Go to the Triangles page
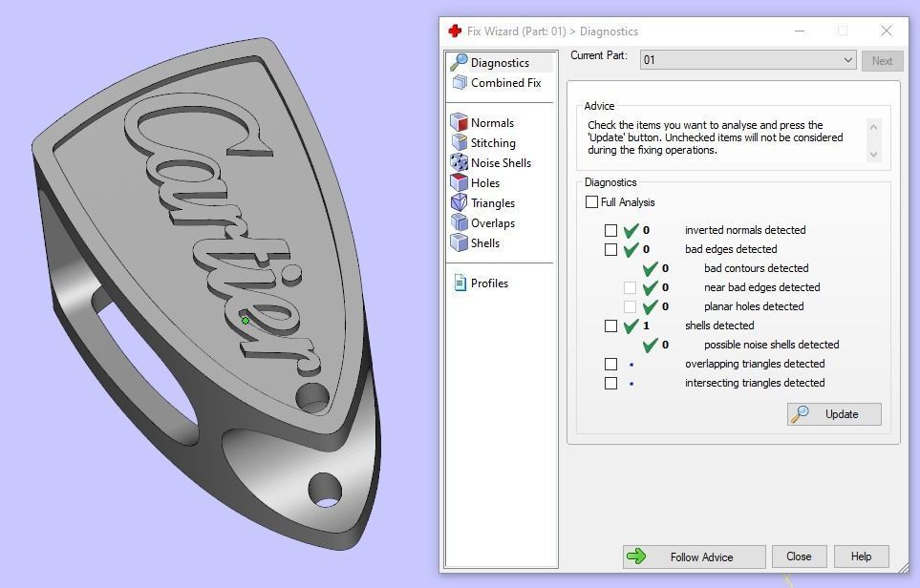920x588 pixels. tap(493, 202)
